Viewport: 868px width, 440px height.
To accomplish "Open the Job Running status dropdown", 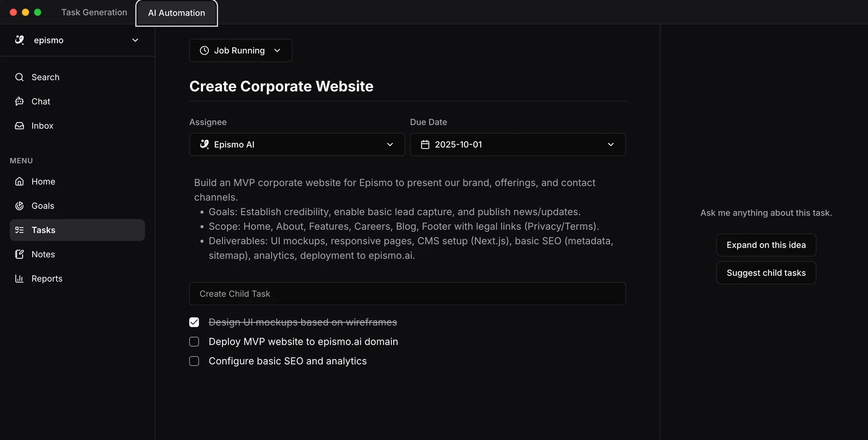I will 240,50.
